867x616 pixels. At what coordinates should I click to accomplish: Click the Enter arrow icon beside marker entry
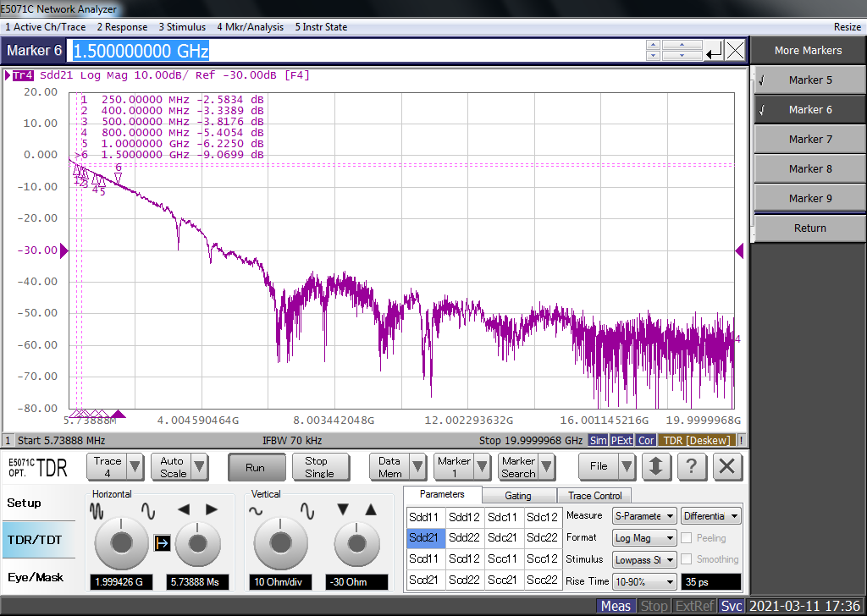(x=714, y=51)
